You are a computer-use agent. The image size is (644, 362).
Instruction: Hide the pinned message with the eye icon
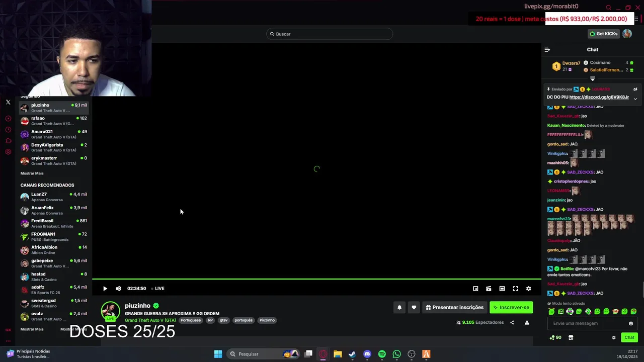[635, 89]
